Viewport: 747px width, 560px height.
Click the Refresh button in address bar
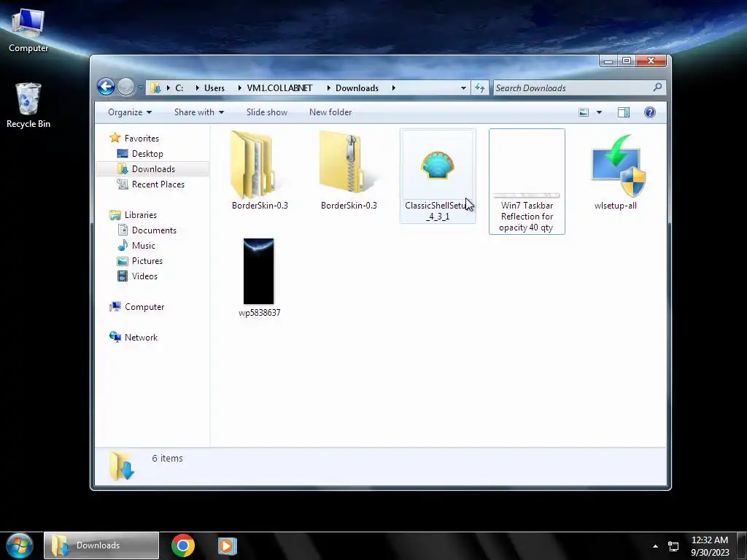point(480,87)
